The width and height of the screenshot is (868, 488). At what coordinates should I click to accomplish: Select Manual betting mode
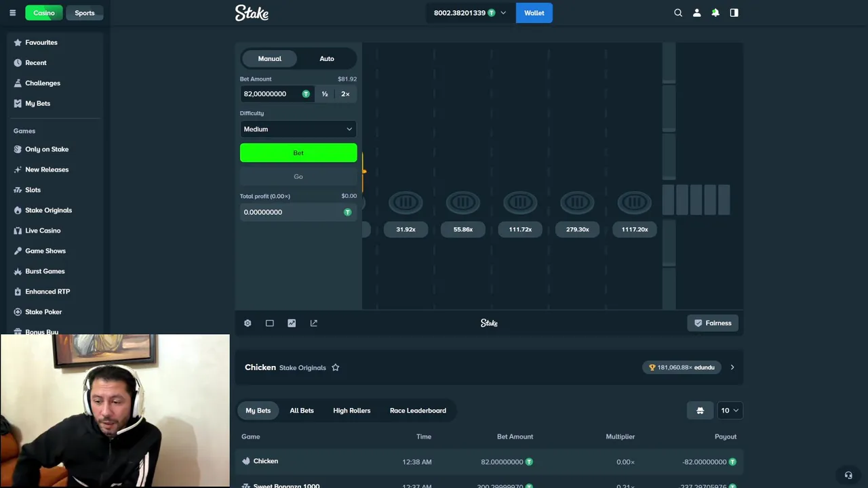tap(269, 58)
